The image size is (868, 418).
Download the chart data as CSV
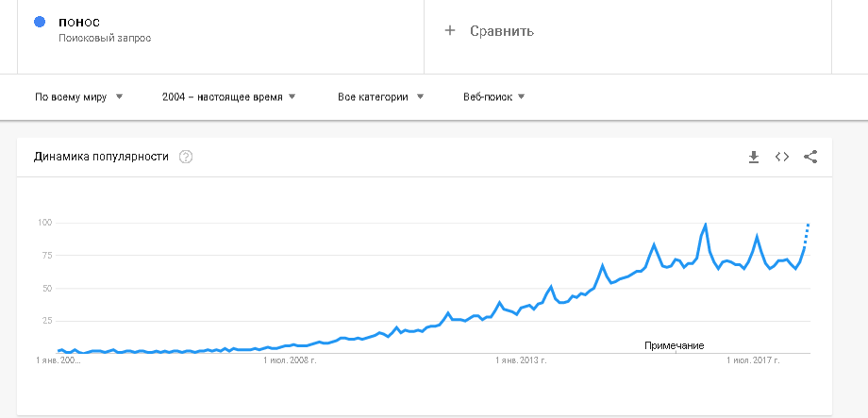coord(754,157)
